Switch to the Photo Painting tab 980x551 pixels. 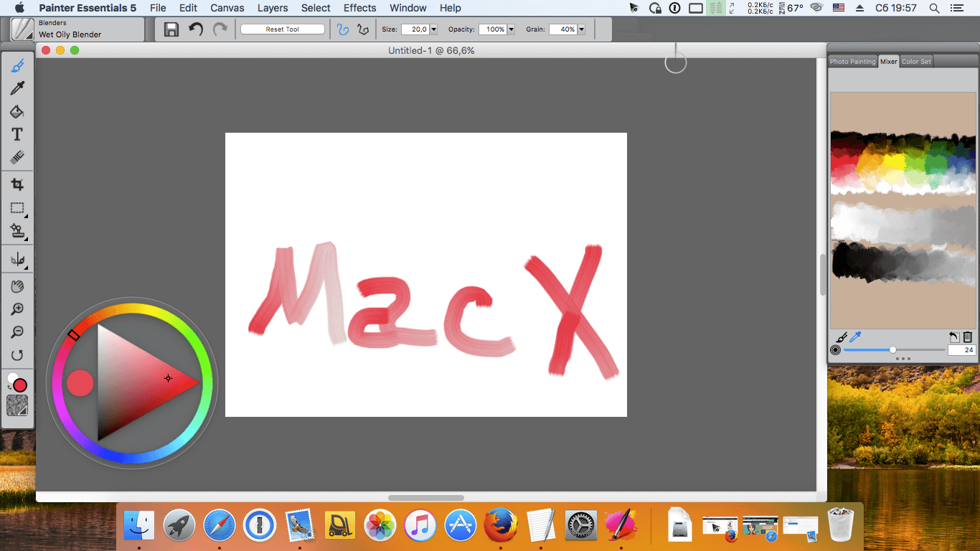(x=853, y=62)
